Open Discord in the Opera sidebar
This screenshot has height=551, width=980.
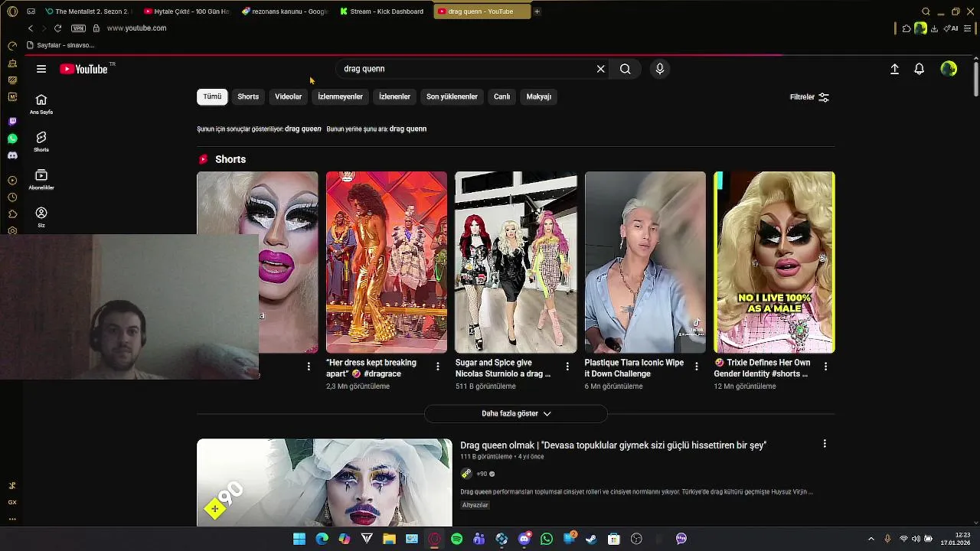[x=12, y=155]
